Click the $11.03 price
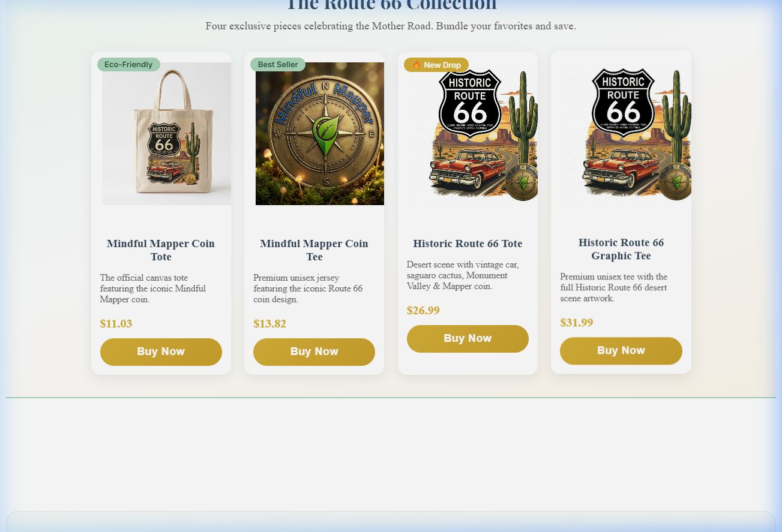The image size is (782, 532). 116,324
